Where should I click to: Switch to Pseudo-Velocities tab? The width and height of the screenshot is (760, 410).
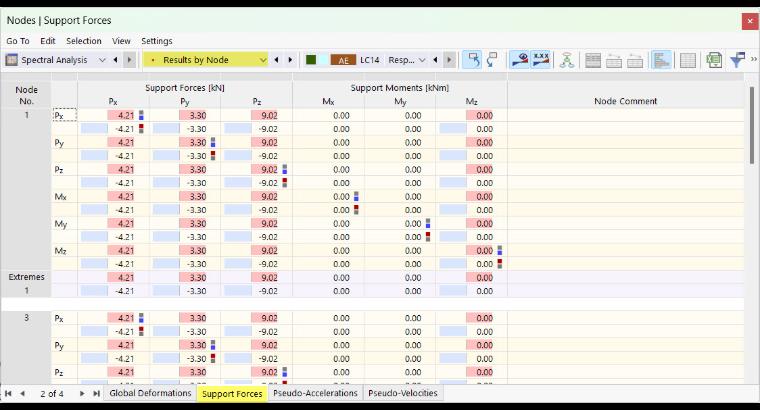pyautogui.click(x=403, y=393)
